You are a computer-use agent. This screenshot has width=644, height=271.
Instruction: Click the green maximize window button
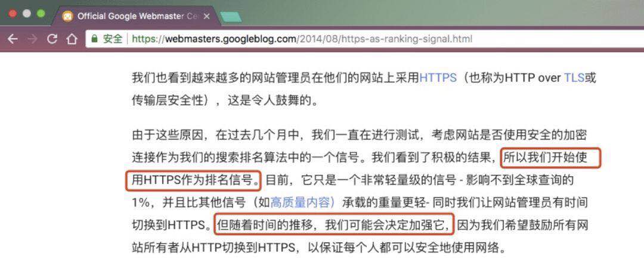tap(41, 14)
